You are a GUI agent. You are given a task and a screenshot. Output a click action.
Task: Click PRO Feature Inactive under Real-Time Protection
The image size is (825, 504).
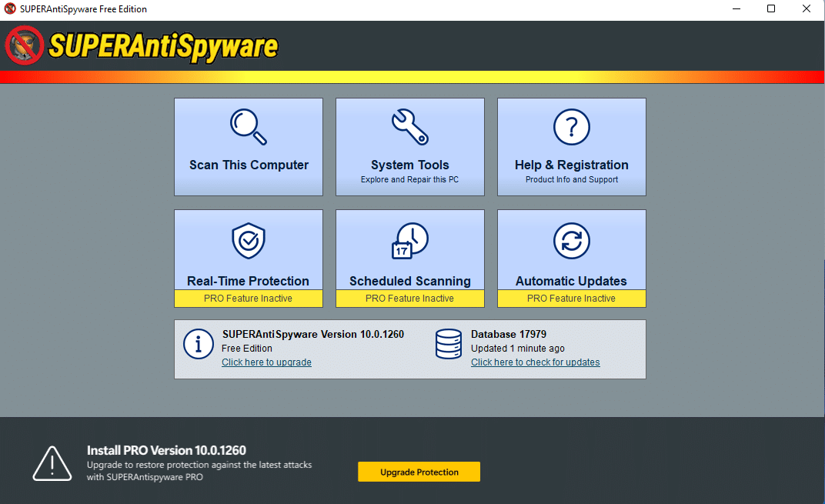coord(249,299)
